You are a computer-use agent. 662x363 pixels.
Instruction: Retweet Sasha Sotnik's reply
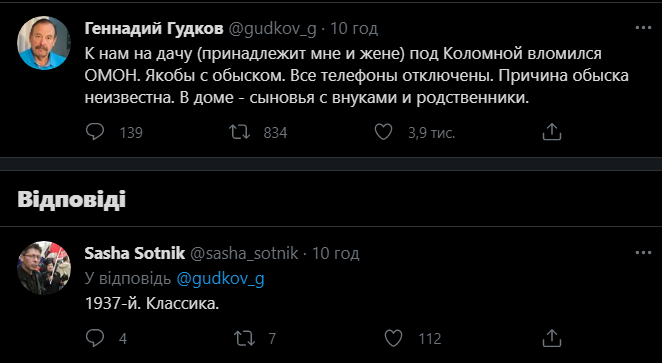(245, 338)
